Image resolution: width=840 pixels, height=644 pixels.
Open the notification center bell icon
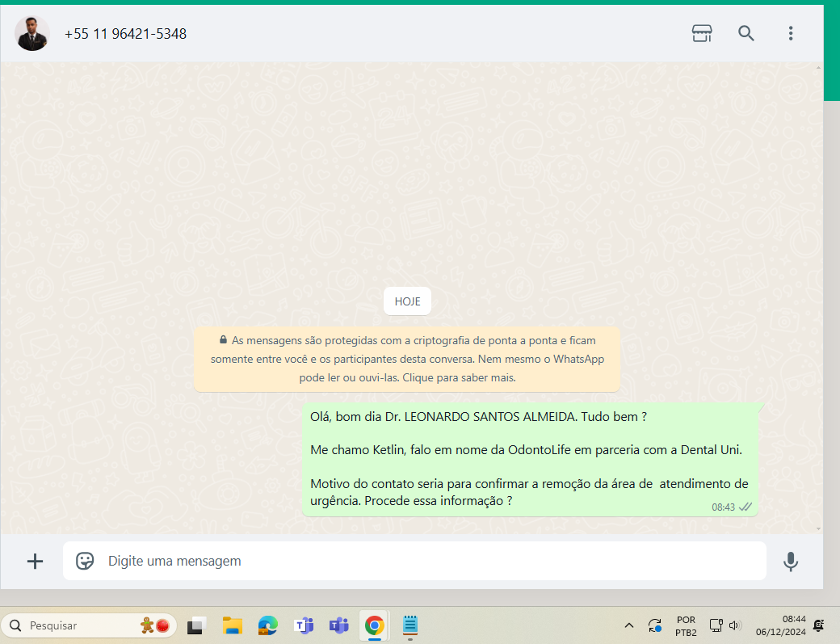click(818, 625)
